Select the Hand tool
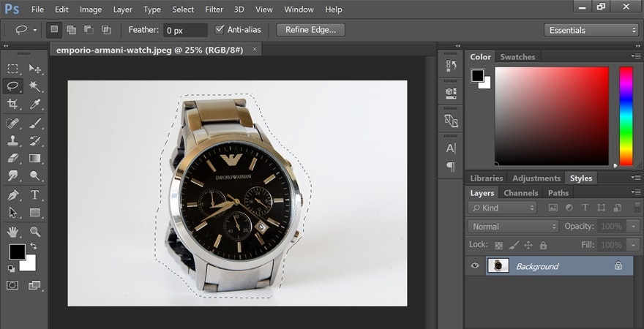 click(12, 232)
